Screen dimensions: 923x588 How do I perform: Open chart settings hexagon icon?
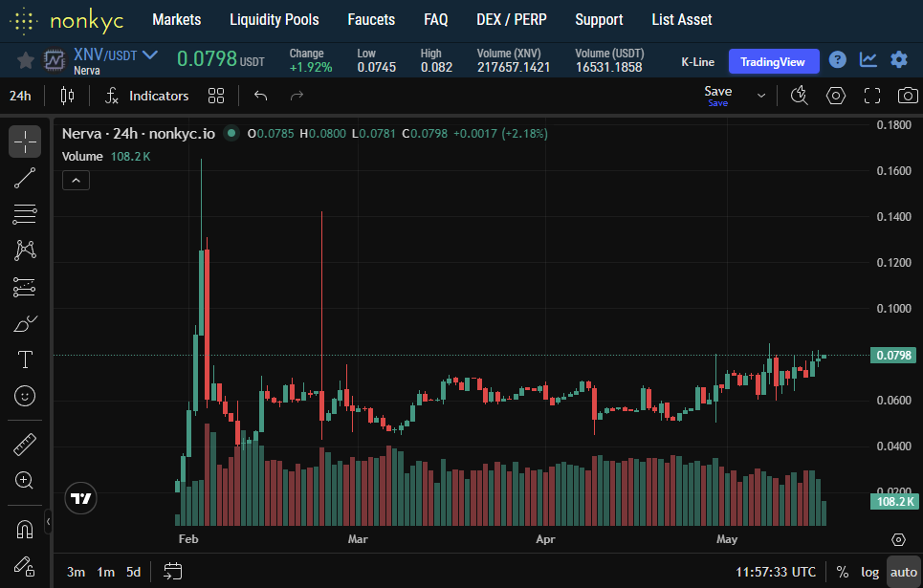click(x=835, y=96)
